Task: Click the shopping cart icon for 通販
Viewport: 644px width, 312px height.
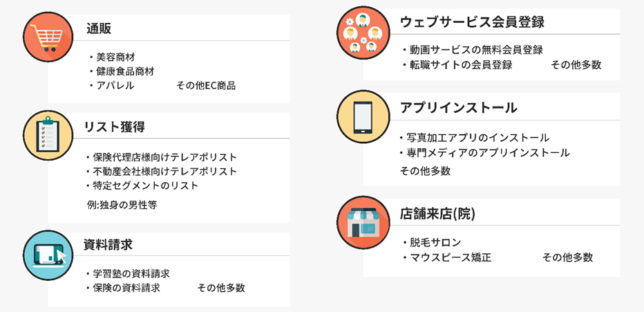Action: coord(48,37)
